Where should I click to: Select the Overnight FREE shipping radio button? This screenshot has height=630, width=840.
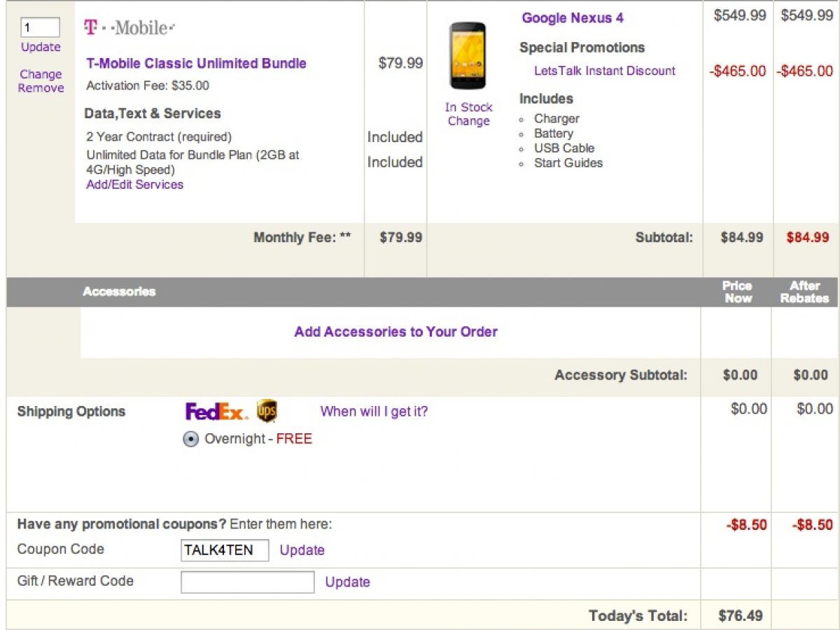pyautogui.click(x=190, y=440)
